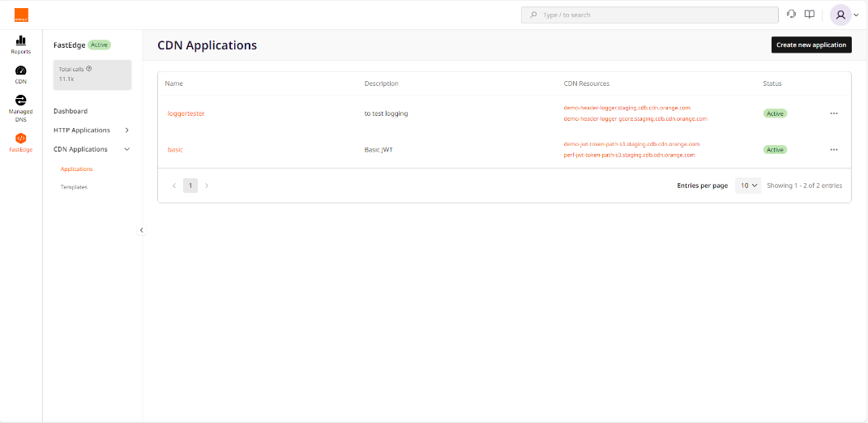Select the FastEdge sidebar icon
The image size is (868, 423).
(21, 139)
